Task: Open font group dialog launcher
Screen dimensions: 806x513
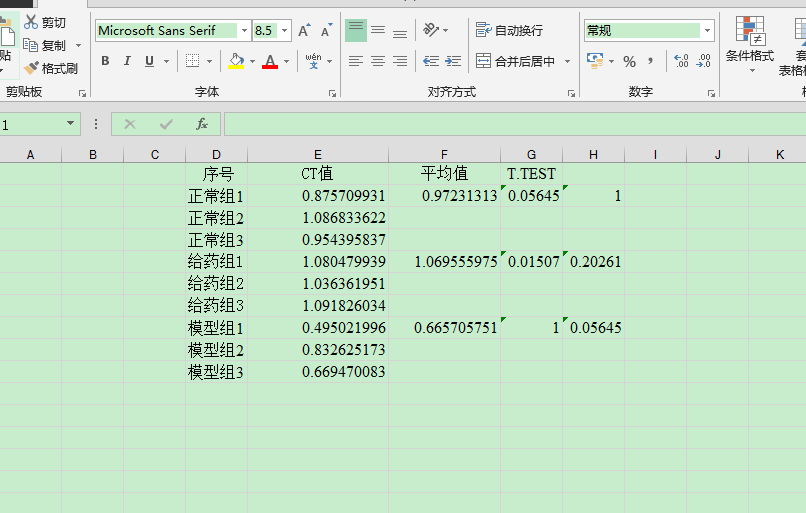Action: (332, 94)
